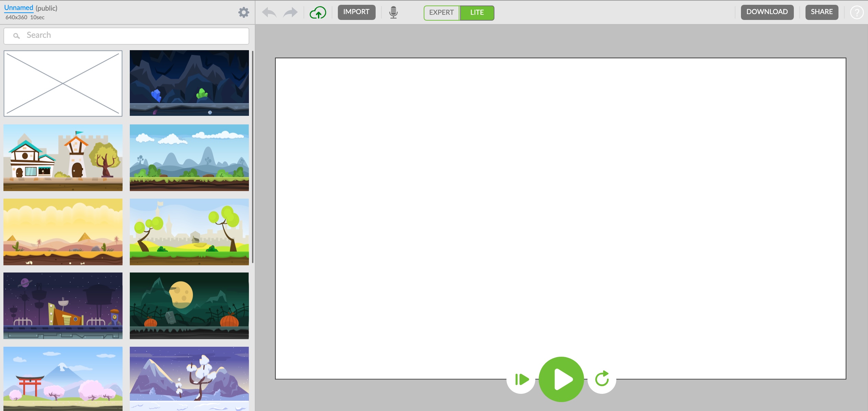Click the background list scrollbar
Image resolution: width=868 pixels, height=411 pixels.
coord(253,157)
